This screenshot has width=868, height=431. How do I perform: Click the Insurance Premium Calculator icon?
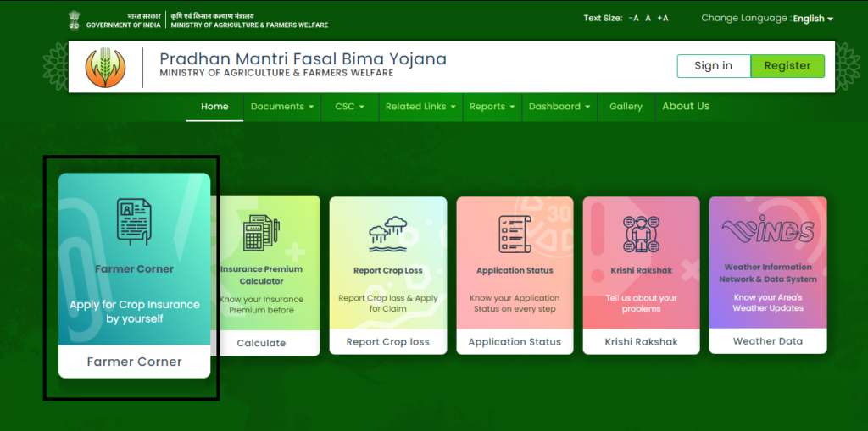[x=261, y=233]
